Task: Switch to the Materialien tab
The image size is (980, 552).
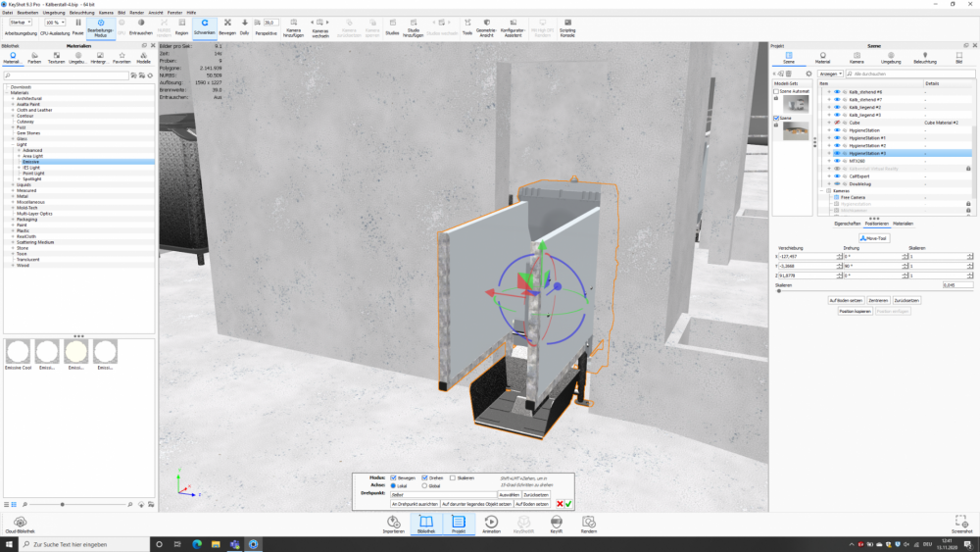Action: pos(902,224)
